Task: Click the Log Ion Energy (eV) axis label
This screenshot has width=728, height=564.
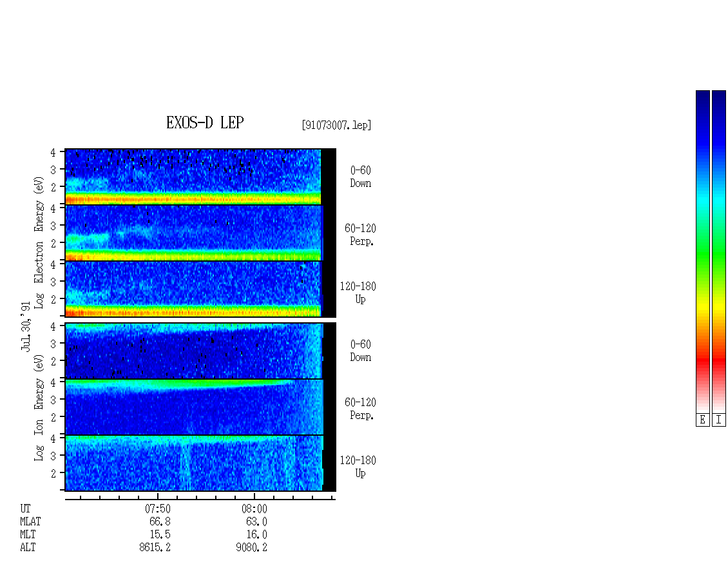Action: tap(39, 407)
